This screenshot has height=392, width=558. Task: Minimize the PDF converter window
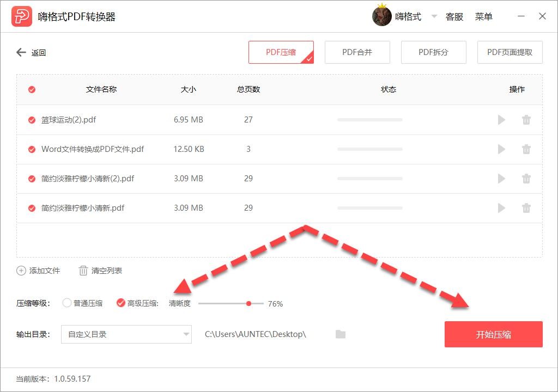point(521,16)
